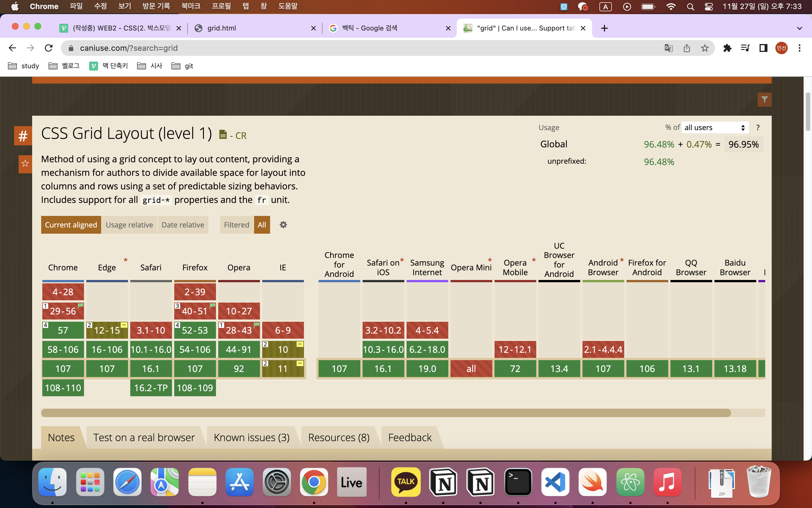The image size is (812, 508).
Task: Open macOS Control Center icon
Action: pyautogui.click(x=709, y=6)
